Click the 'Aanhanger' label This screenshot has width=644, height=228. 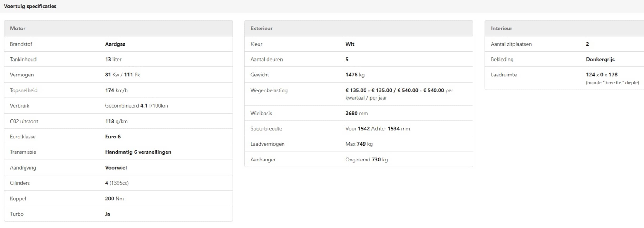coord(263,160)
